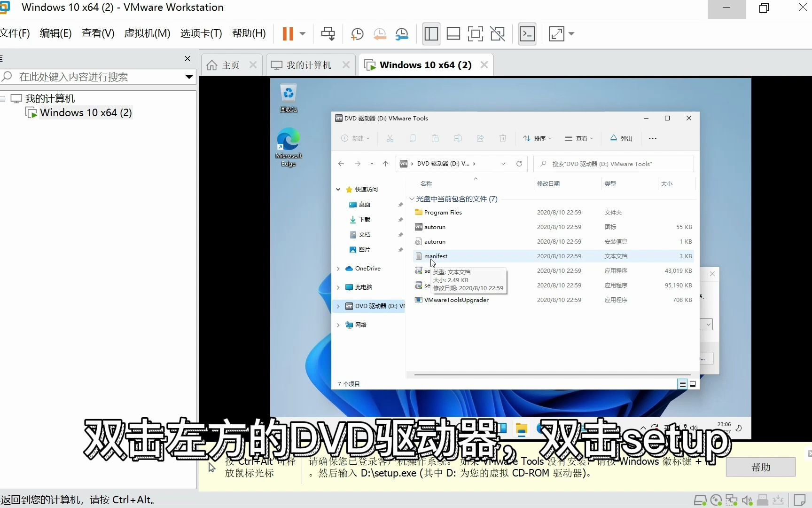Open the snapshot manager icon
The width and height of the screenshot is (812, 508).
[402, 34]
